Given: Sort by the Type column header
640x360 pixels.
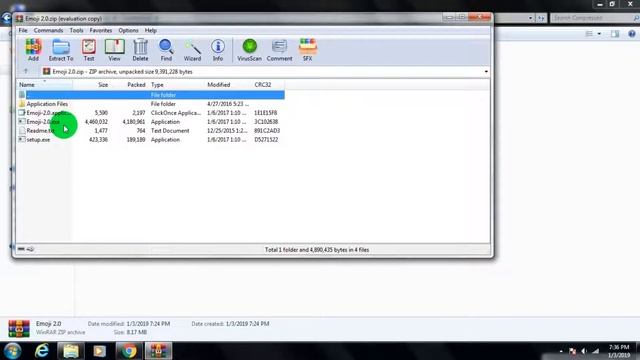Looking at the screenshot, I should point(176,85).
